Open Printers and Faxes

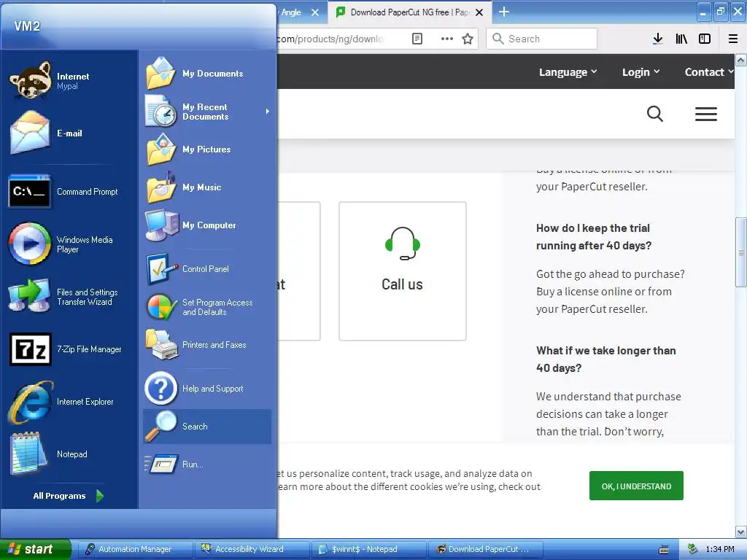click(206, 345)
